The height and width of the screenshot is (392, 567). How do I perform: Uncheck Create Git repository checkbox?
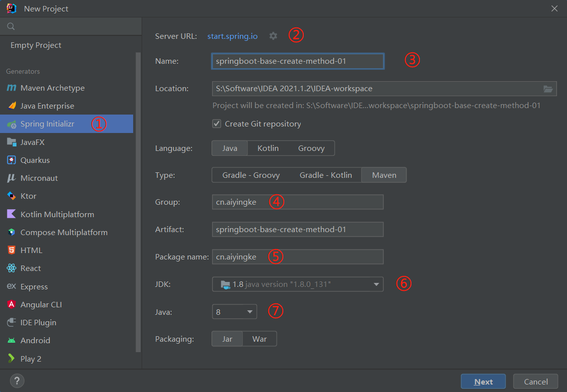coord(217,124)
